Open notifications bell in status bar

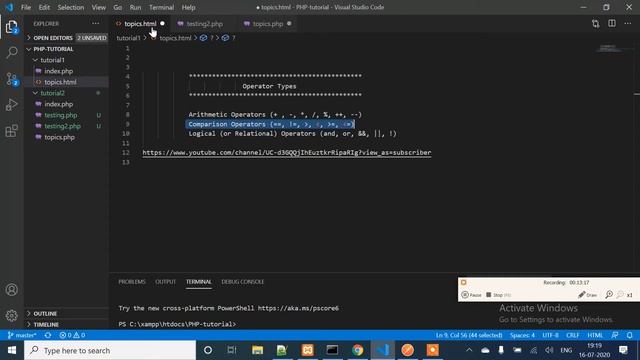coord(630,335)
